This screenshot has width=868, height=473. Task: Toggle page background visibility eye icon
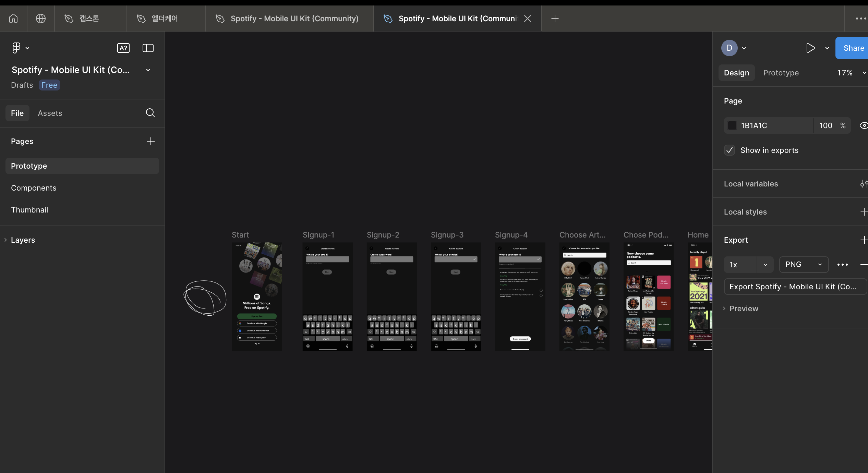(x=864, y=125)
